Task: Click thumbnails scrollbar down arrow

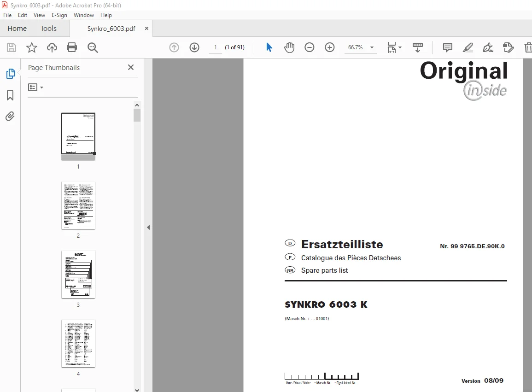Action: pyautogui.click(x=137, y=390)
